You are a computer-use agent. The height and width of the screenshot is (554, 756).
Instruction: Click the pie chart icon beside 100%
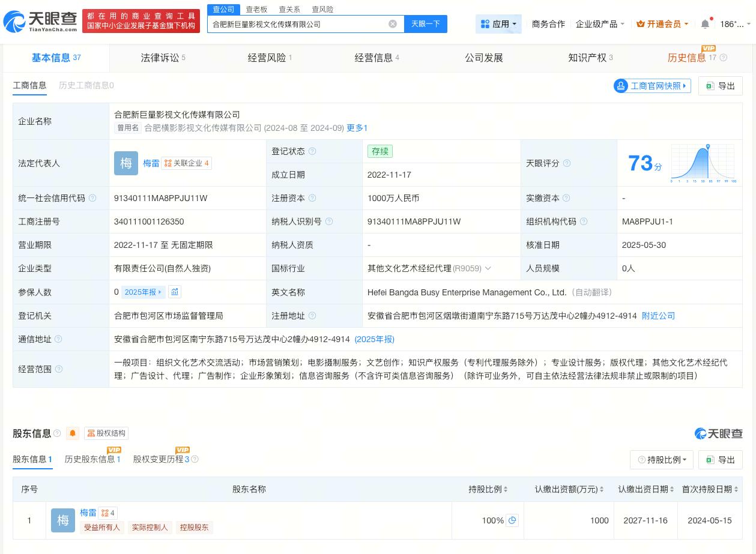coord(512,520)
